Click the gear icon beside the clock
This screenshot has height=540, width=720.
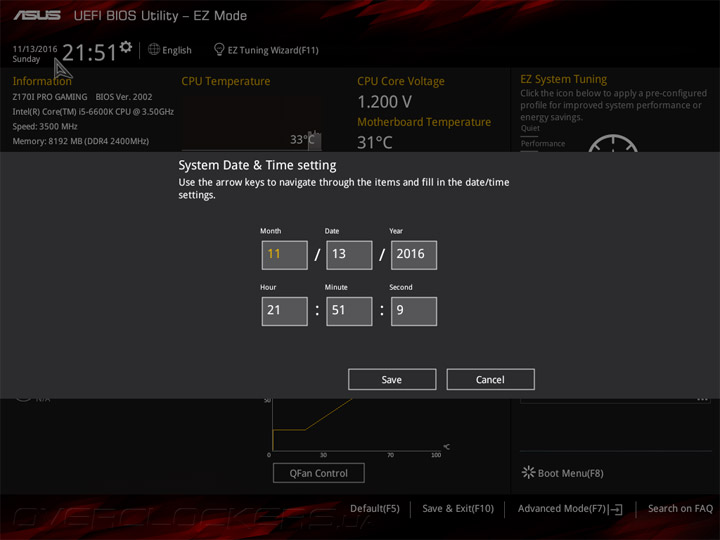tap(126, 46)
